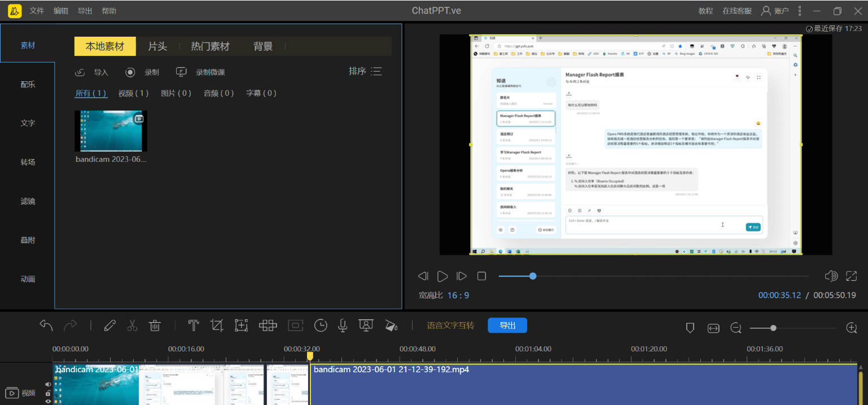The height and width of the screenshot is (405, 868).
Task: Lock the video track
Action: (x=48, y=393)
